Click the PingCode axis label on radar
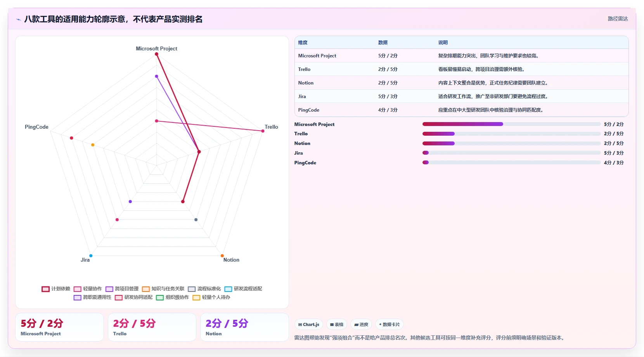Image resolution: width=644 pixels, height=357 pixels. coord(36,127)
